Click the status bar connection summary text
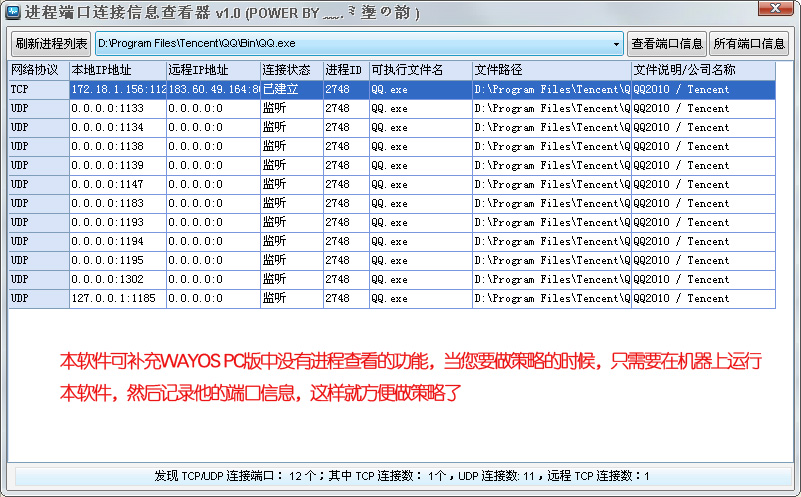 click(402, 476)
